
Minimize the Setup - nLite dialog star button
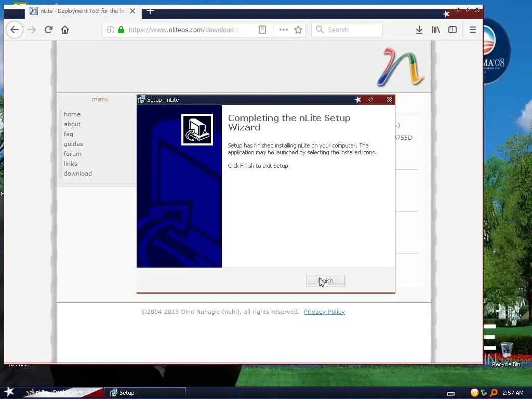click(x=357, y=99)
